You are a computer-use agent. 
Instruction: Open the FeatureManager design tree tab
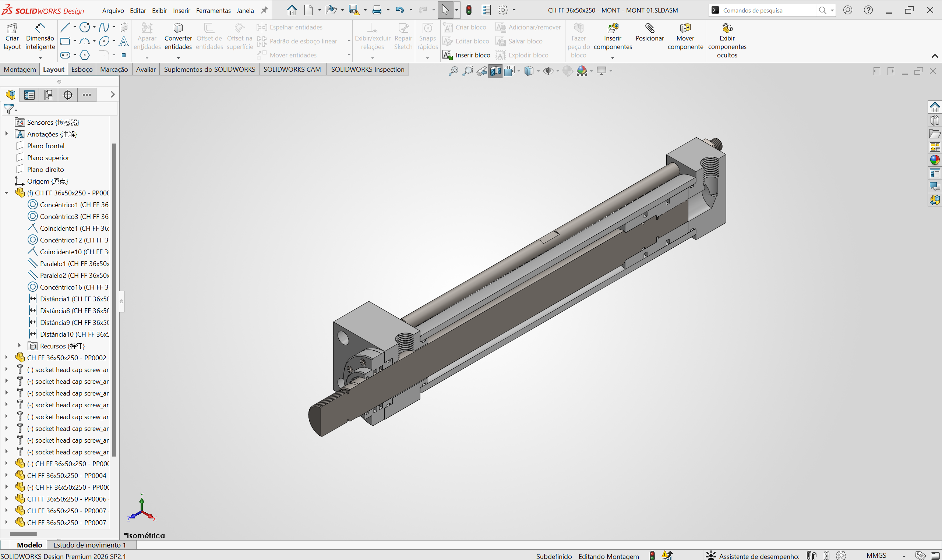[11, 95]
